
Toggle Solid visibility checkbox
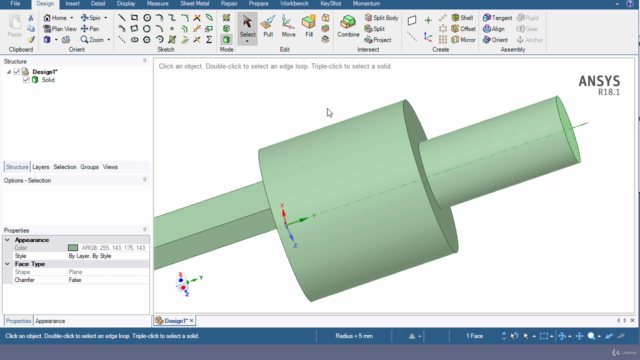26,80
